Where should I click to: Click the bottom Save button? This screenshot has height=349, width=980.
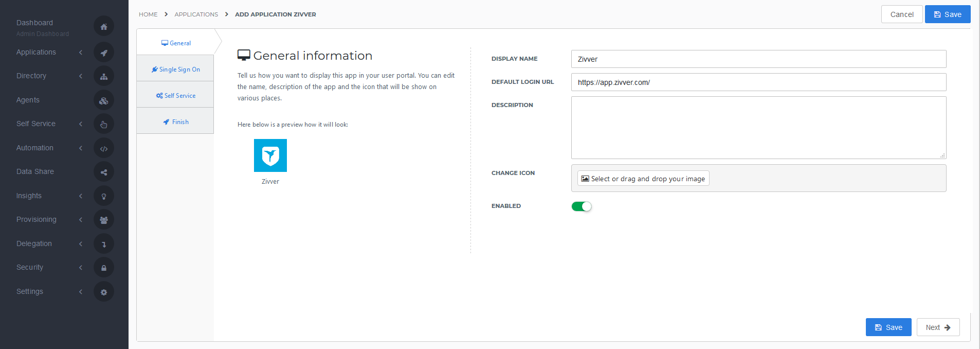point(888,327)
